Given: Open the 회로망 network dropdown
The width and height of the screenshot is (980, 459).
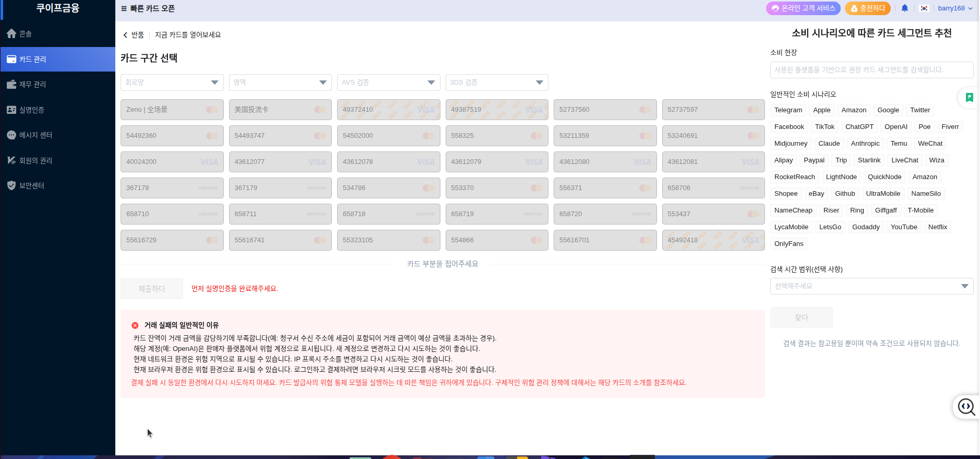Looking at the screenshot, I should click(x=172, y=83).
